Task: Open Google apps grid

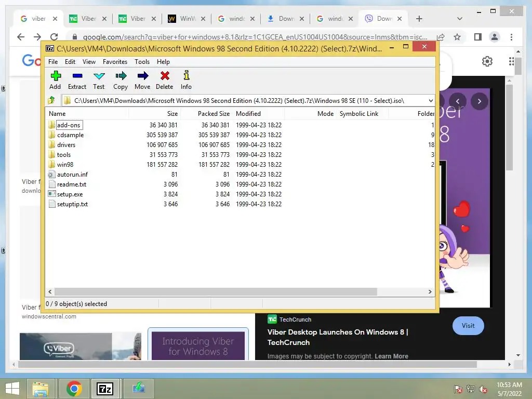Action: tap(511, 61)
